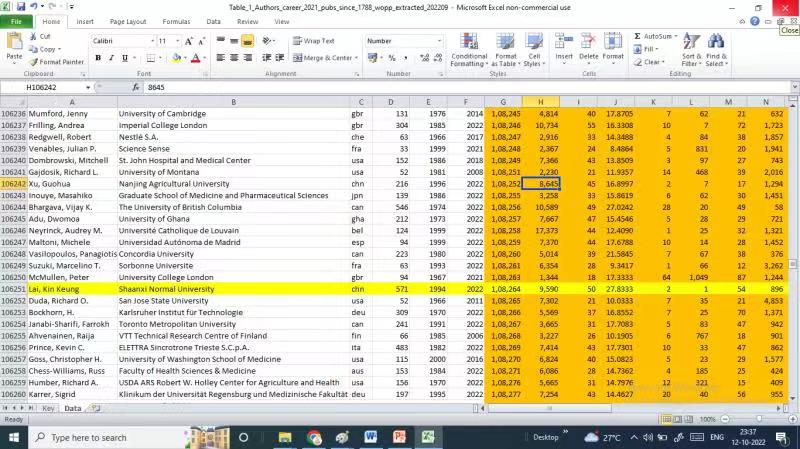
Task: Click the Merge & Center button
Action: click(323, 58)
